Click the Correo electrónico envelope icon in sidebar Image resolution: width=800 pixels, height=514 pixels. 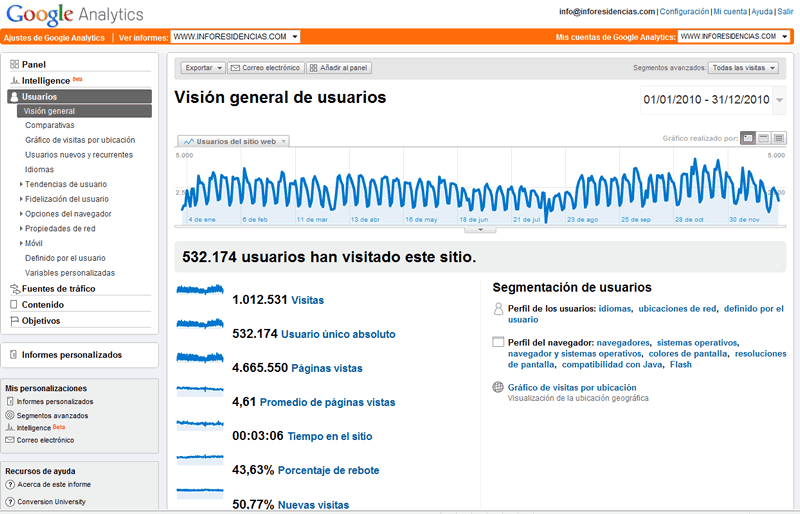10,439
